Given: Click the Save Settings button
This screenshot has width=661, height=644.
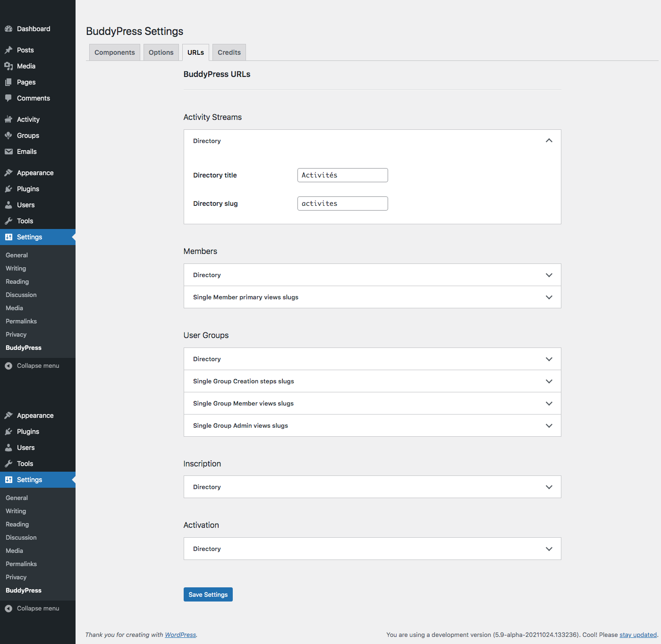Looking at the screenshot, I should (x=208, y=594).
